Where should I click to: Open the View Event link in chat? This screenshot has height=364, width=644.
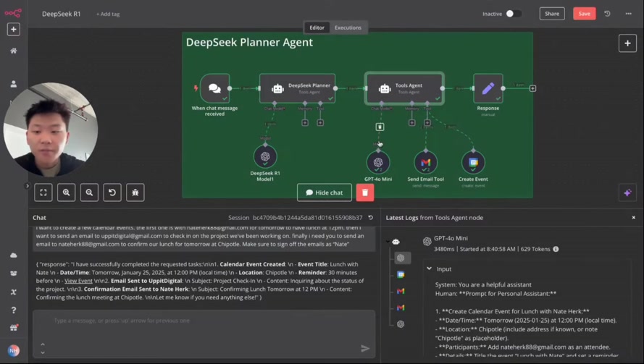(x=78, y=281)
